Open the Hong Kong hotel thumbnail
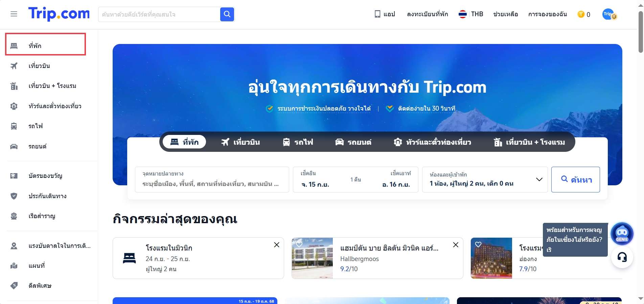This screenshot has width=644, height=304. [x=491, y=258]
